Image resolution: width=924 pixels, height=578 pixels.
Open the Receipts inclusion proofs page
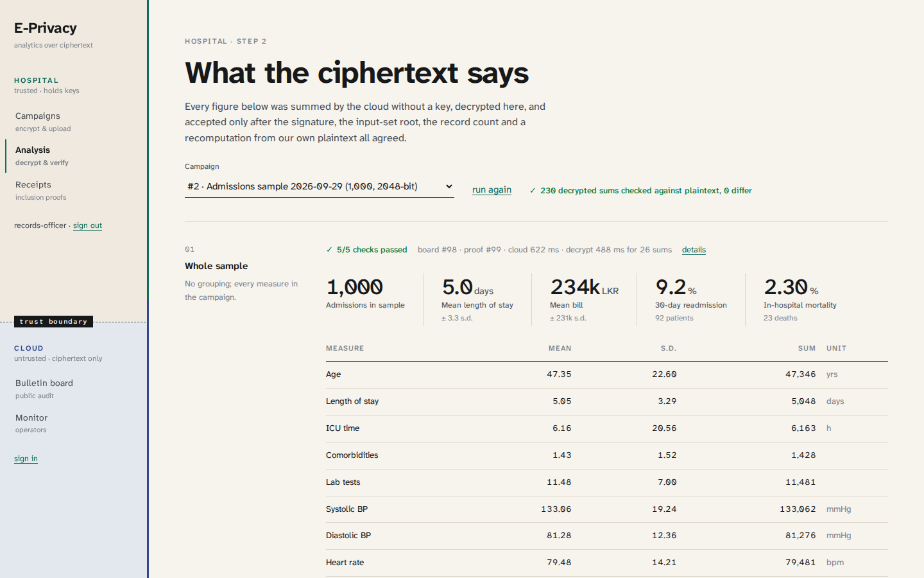[40, 191]
